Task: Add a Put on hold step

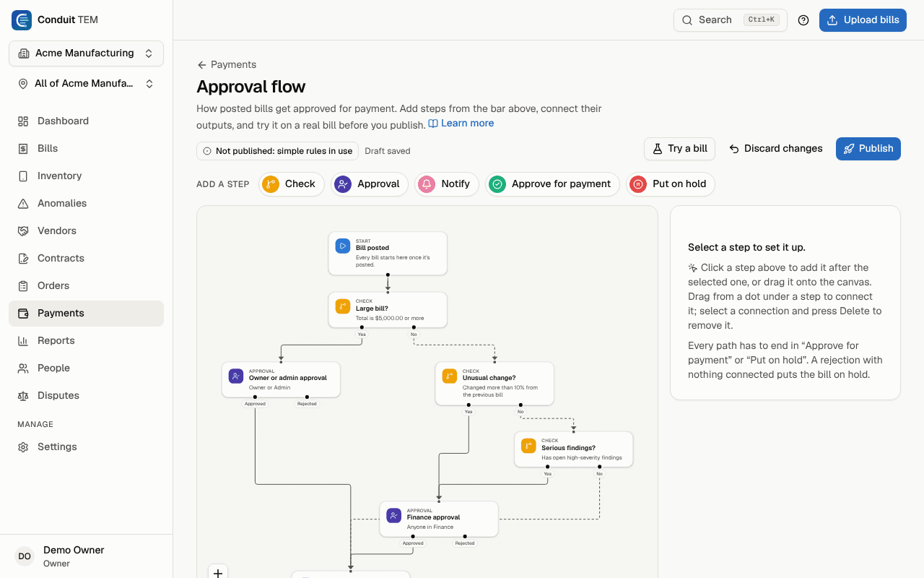Action: (671, 184)
